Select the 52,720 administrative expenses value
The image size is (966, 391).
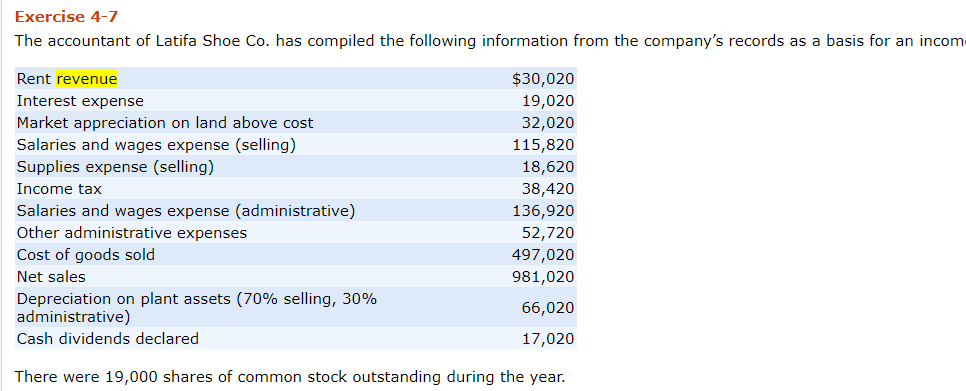click(548, 233)
